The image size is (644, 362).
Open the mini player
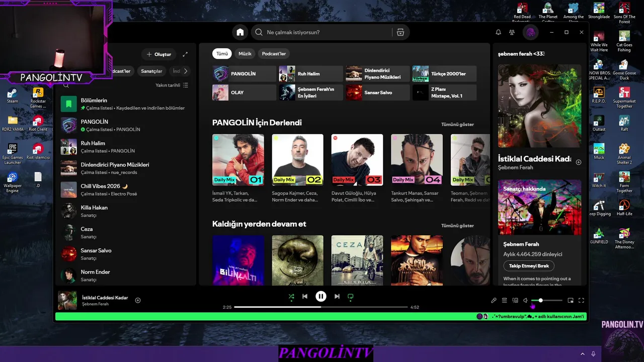click(571, 300)
